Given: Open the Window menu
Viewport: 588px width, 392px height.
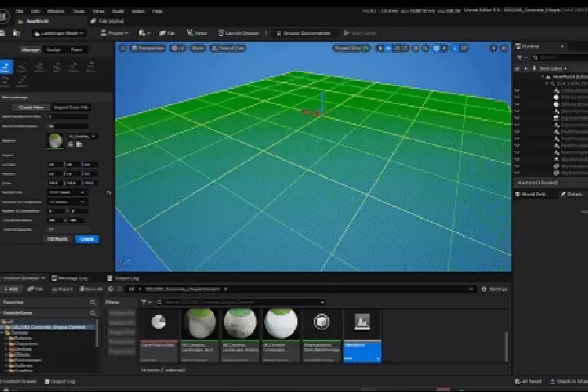Looking at the screenshot, I should click(56, 11).
